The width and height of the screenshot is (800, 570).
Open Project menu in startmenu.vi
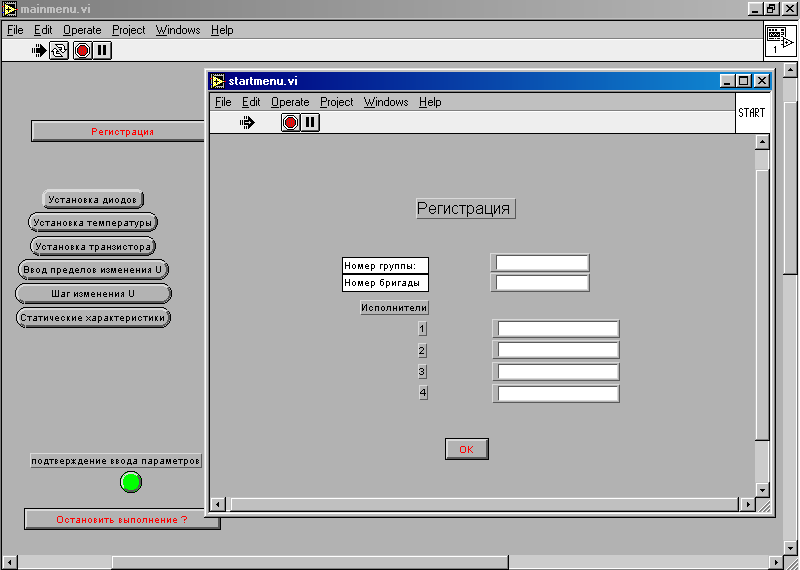point(337,102)
